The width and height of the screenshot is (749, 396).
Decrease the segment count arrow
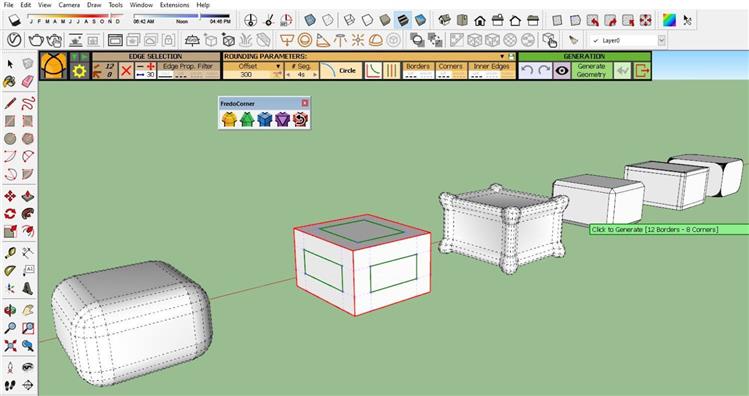(x=288, y=75)
